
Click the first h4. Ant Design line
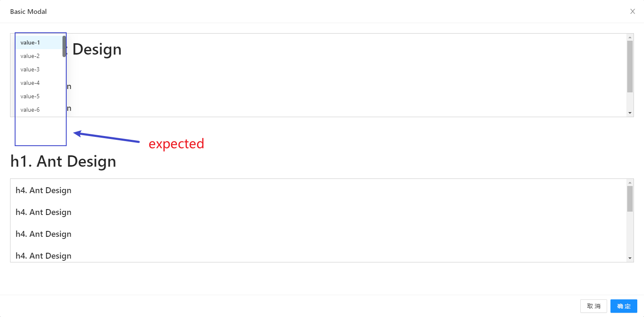coord(43,190)
